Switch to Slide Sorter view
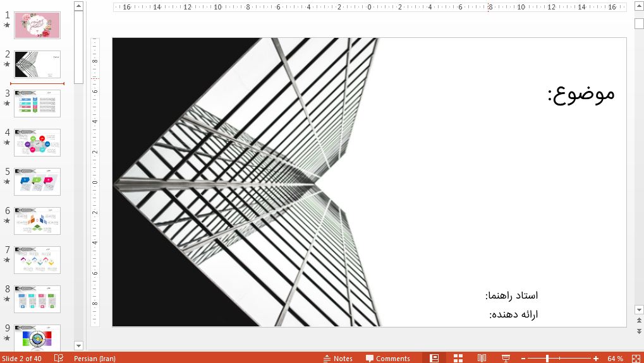Screen dimensions: 644x363 click(x=458, y=358)
